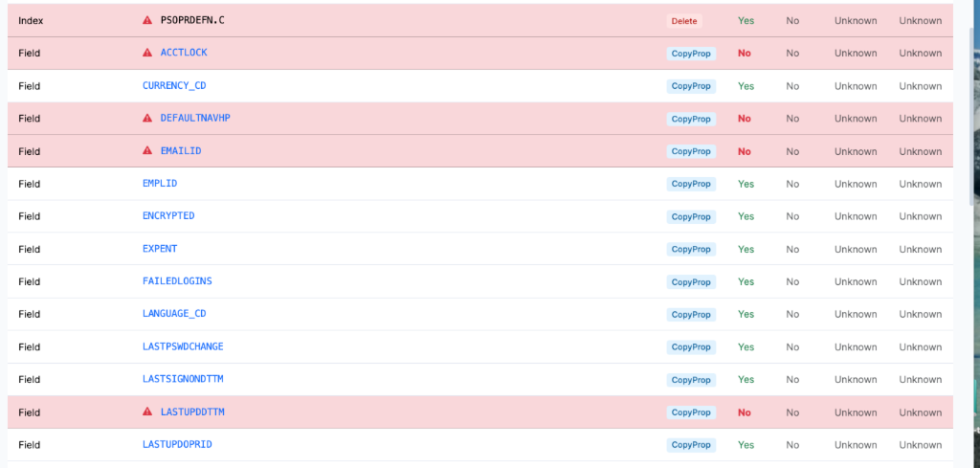Click the warning icon beside EMAILID

147,150
